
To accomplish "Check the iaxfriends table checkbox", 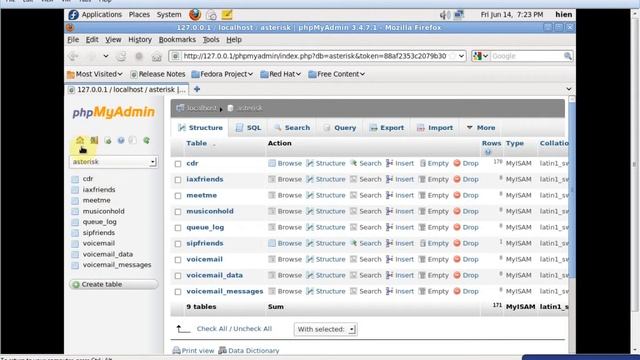I will coord(178,180).
